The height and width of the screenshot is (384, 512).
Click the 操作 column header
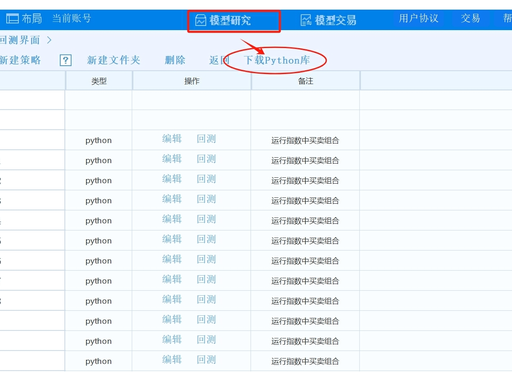click(192, 81)
